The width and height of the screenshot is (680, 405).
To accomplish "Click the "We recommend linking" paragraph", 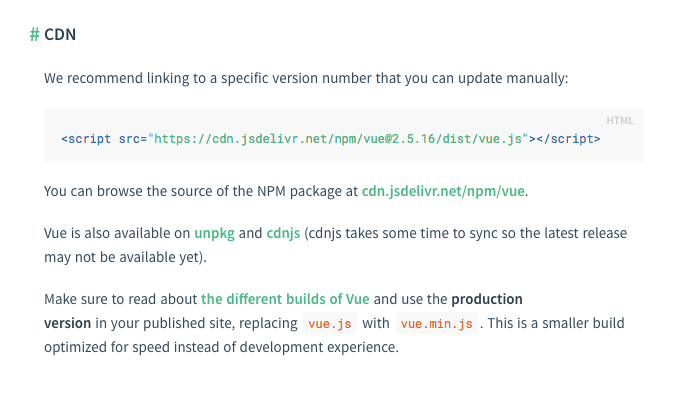I will (x=305, y=78).
